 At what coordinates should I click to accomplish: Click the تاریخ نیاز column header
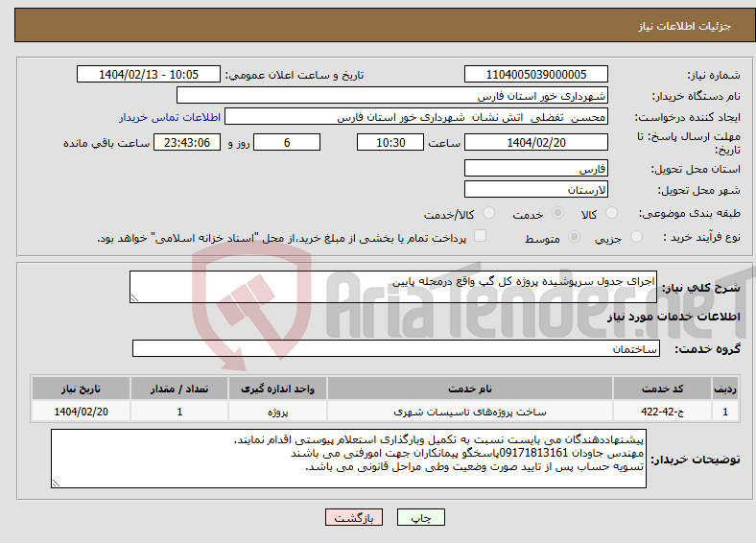(81, 389)
